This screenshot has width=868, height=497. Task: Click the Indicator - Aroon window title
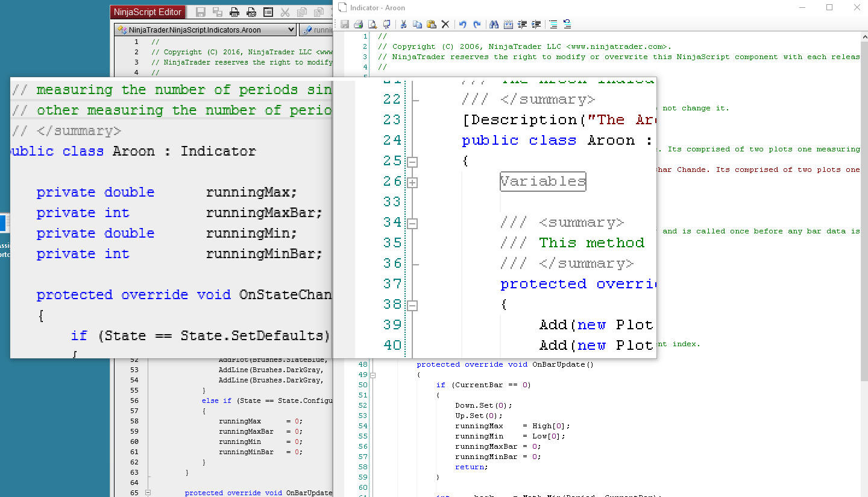(x=377, y=8)
